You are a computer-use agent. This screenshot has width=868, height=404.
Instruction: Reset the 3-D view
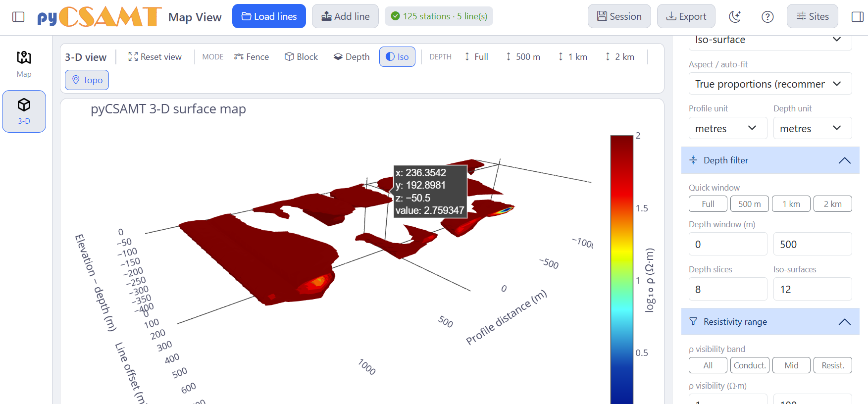[155, 57]
